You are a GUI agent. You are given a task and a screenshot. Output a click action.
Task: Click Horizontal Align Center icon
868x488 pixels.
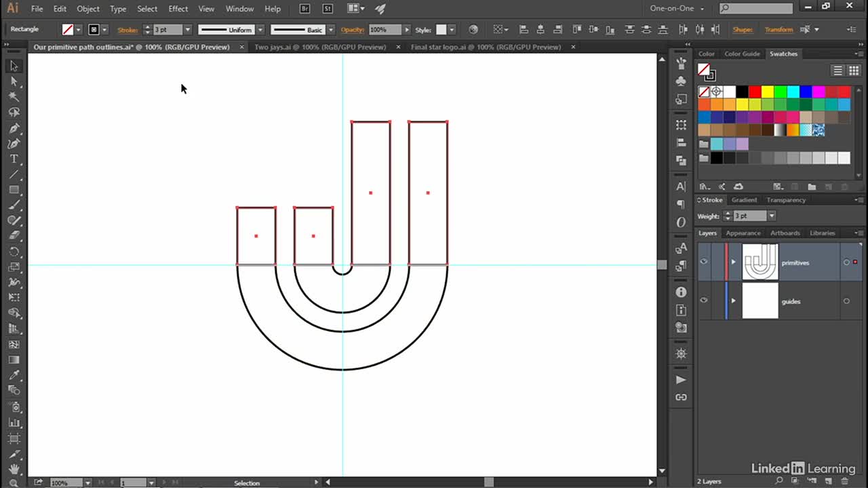tap(540, 30)
